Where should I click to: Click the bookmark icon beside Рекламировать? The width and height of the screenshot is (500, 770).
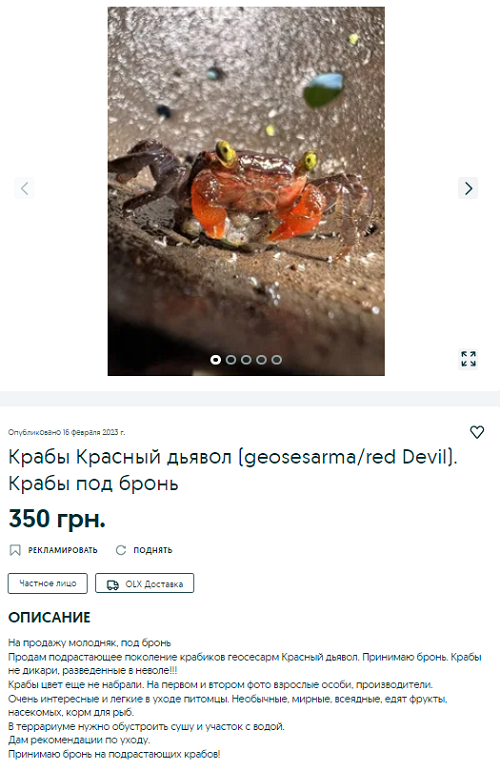15,550
